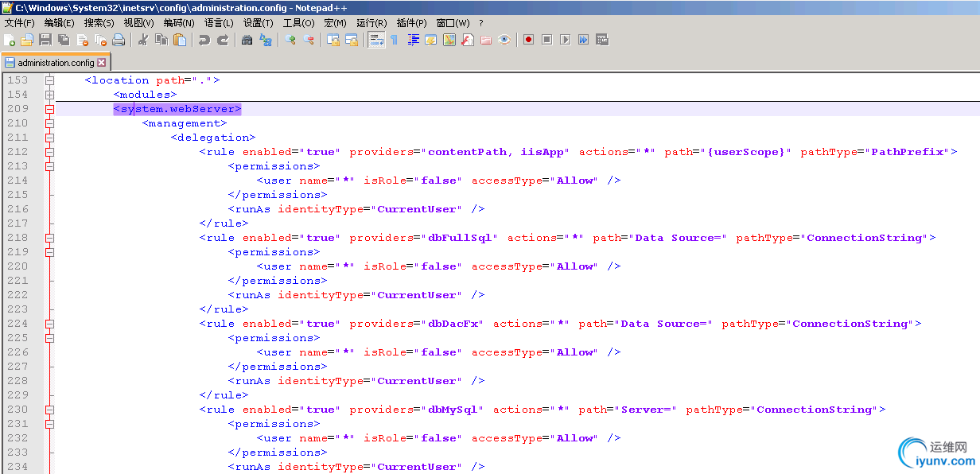Open the 窗口(W) menu
The height and width of the screenshot is (474, 980).
point(453,23)
